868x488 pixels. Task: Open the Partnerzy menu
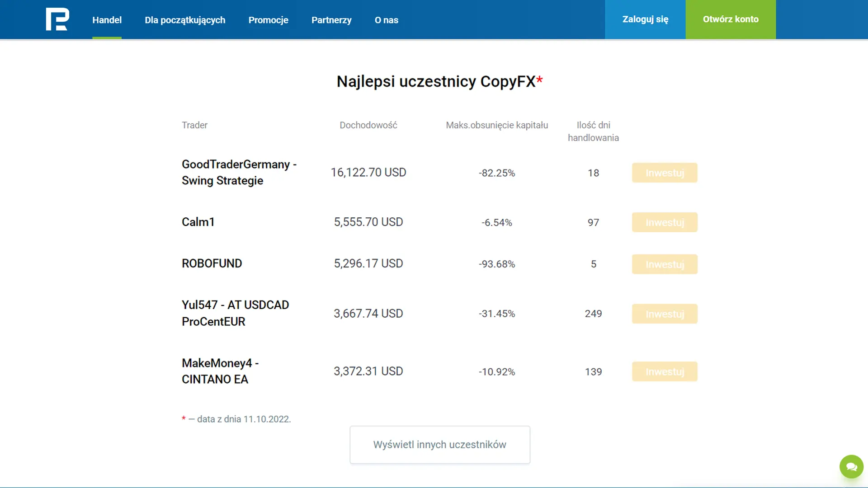pyautogui.click(x=331, y=20)
